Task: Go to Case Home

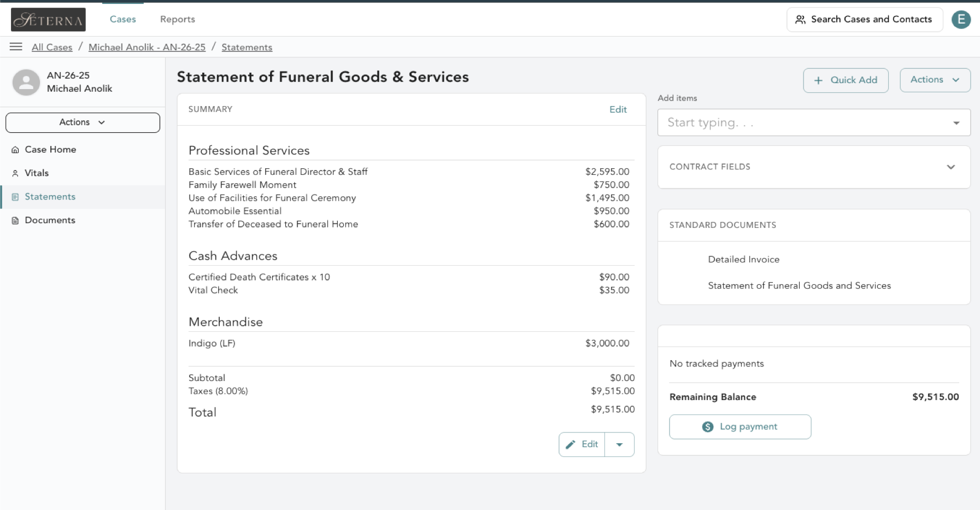Action: coord(83,150)
